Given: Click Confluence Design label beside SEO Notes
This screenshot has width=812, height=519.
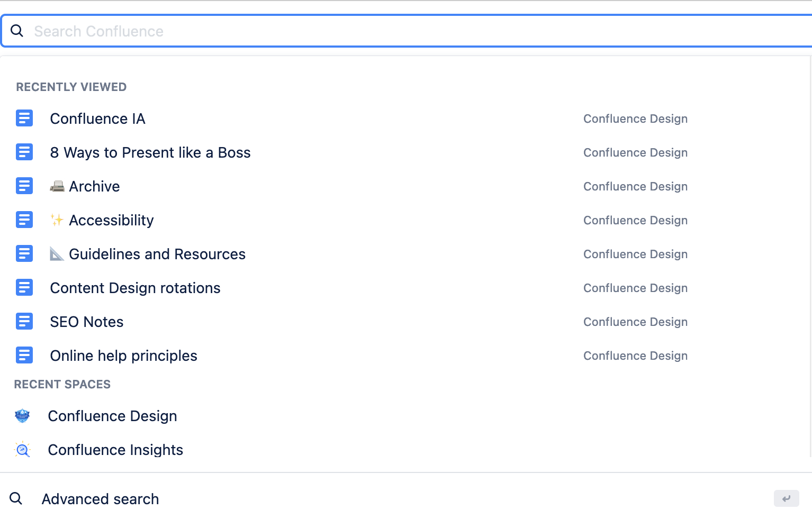Looking at the screenshot, I should point(635,321).
